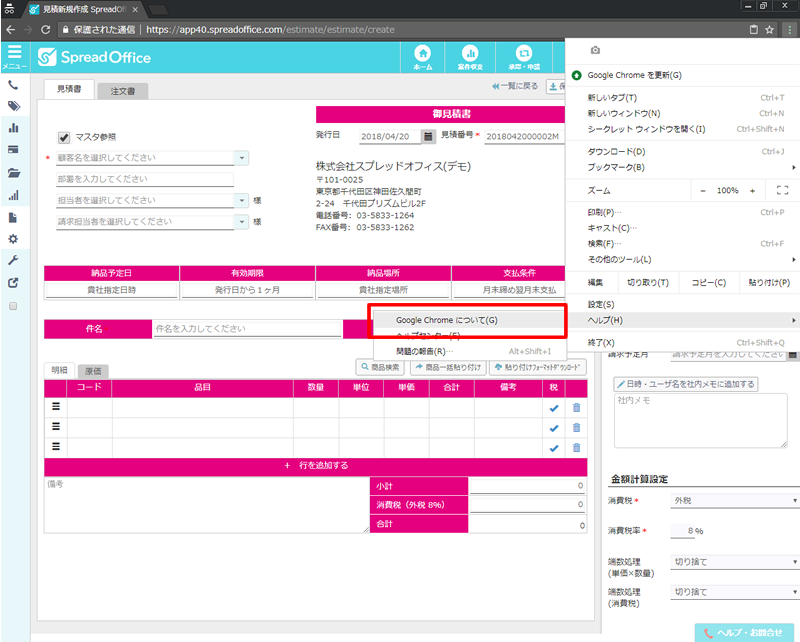Decrease zoom with the minus button
Image resolution: width=800 pixels, height=642 pixels.
[x=703, y=190]
